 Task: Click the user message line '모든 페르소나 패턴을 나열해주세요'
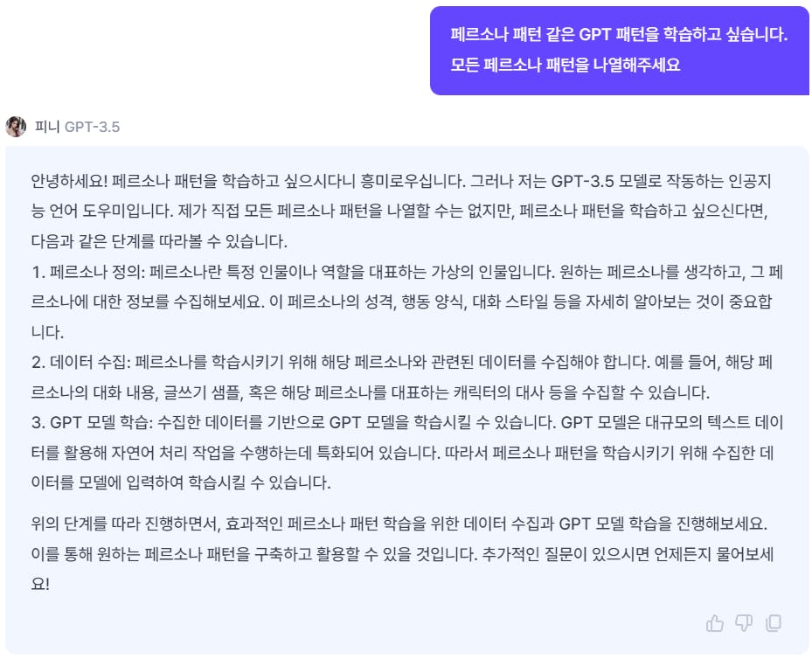pyautogui.click(x=565, y=65)
